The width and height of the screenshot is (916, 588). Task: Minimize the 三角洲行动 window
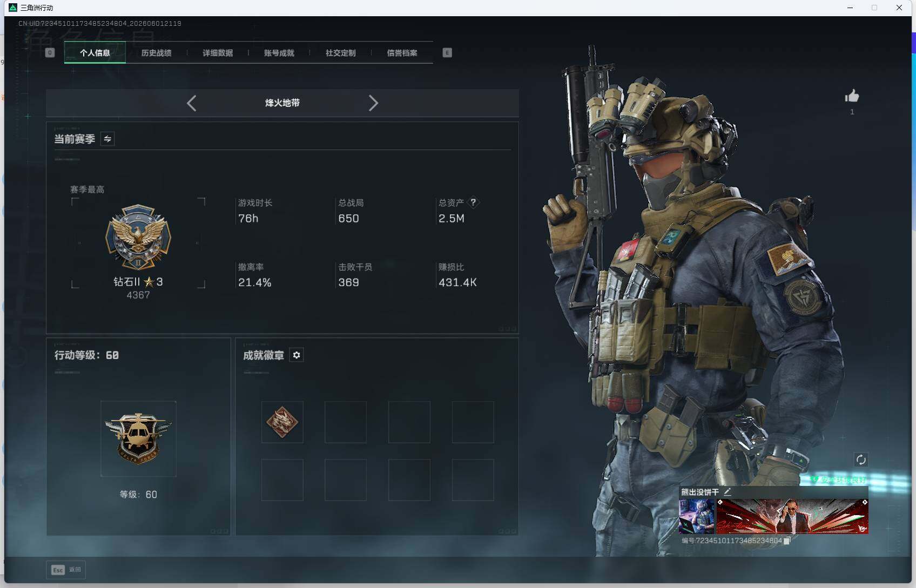point(850,8)
